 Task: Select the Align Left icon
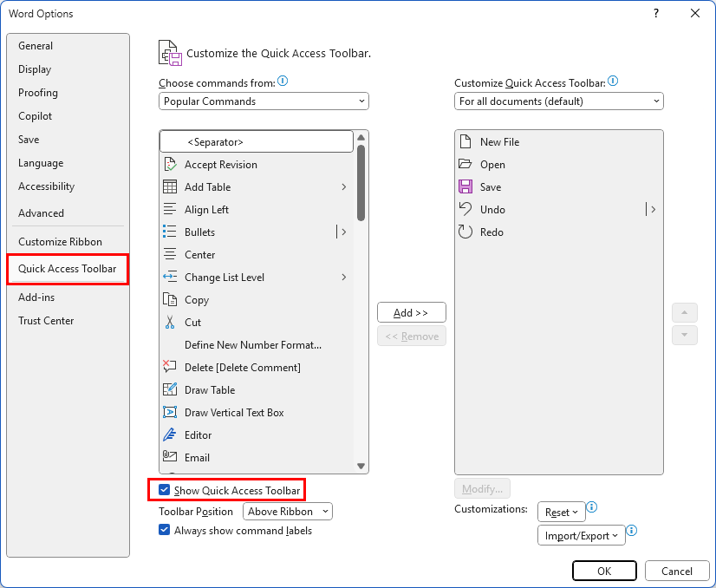pyautogui.click(x=170, y=209)
